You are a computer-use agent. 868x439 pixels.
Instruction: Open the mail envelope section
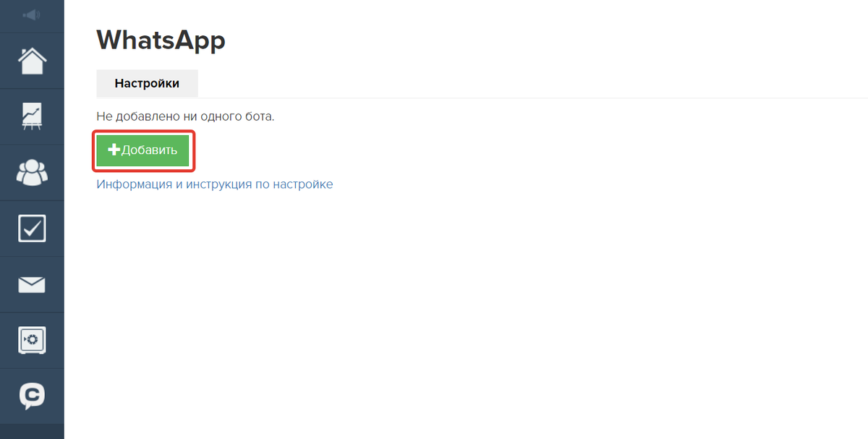point(32,285)
